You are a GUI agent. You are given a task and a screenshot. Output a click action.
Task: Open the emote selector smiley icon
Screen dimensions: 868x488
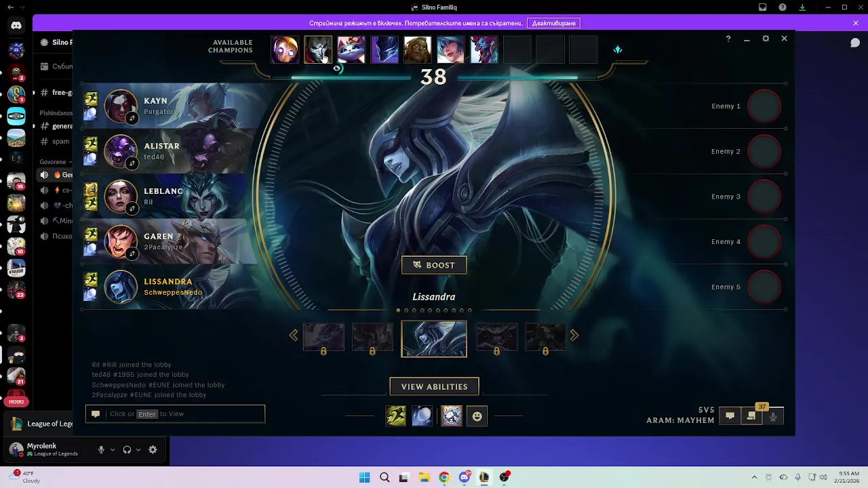(x=477, y=416)
